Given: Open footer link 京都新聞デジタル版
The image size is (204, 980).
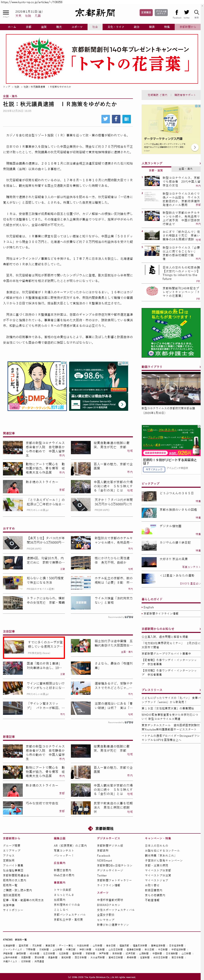Looking at the screenshot, I should (110, 845).
